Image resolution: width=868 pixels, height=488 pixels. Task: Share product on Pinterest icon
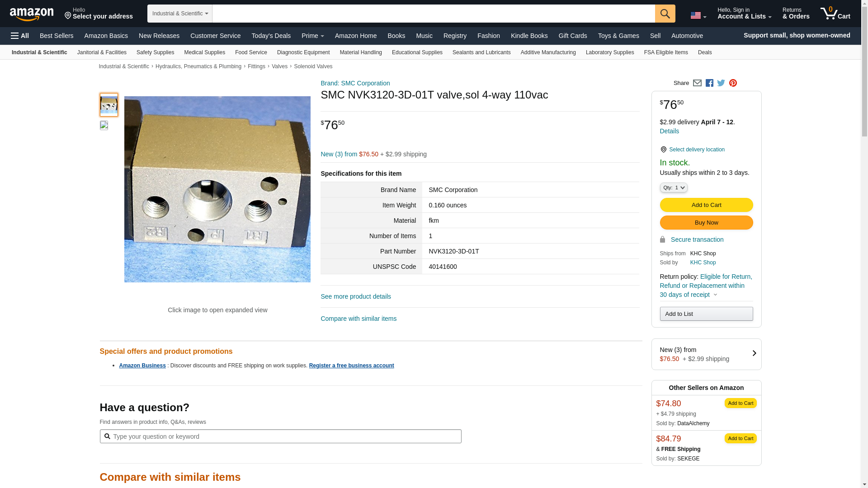coord(733,83)
